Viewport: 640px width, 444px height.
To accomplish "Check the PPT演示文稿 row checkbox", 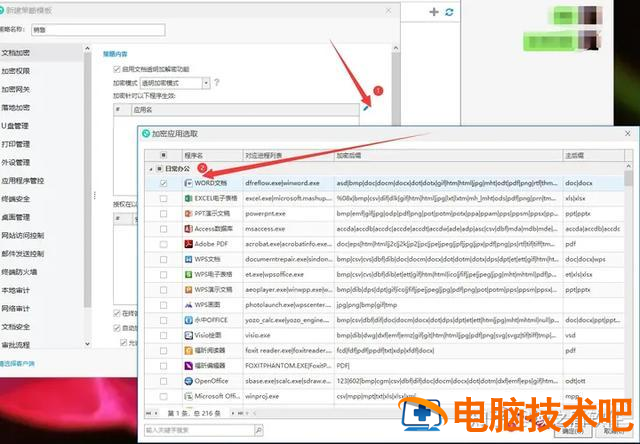I will point(164,213).
